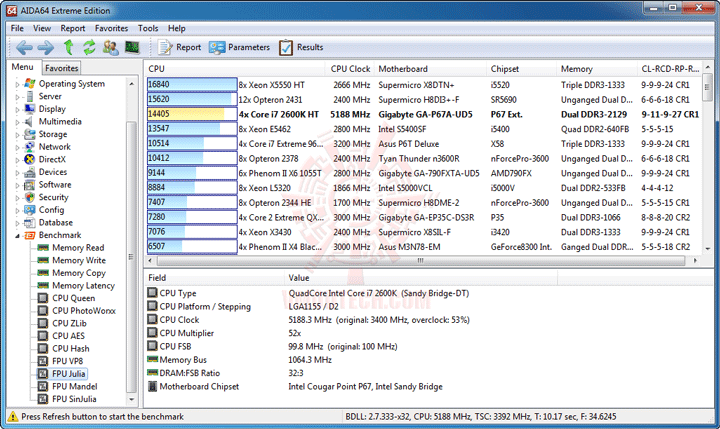Go forward with the blue right arrow
This screenshot has height=429, width=720.
pos(45,47)
